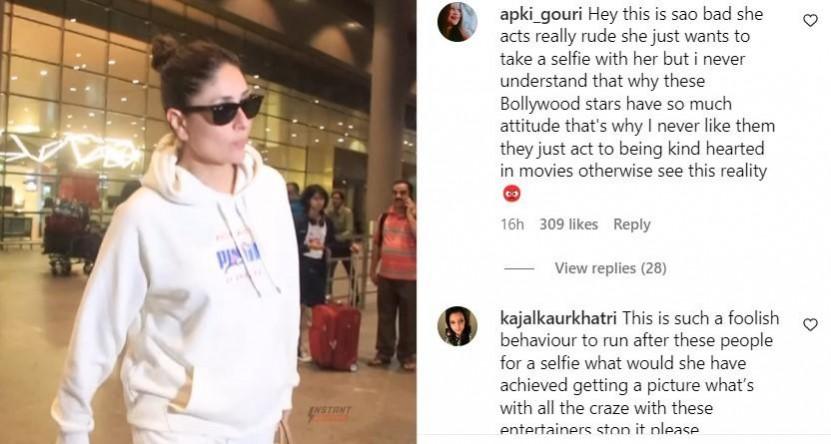Like kajalkaurkhatri's comment with the heart icon
This screenshot has width=831, height=444.
[810, 324]
